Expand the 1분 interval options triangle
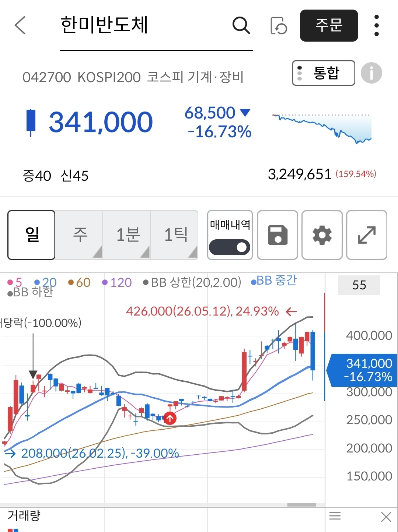The width and height of the screenshot is (398, 532). 145,253
